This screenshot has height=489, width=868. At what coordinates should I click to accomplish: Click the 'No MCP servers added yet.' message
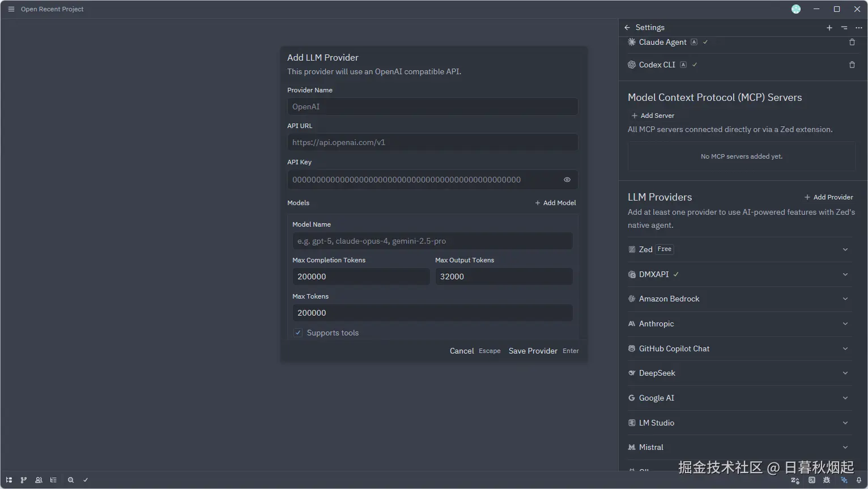[x=742, y=156]
